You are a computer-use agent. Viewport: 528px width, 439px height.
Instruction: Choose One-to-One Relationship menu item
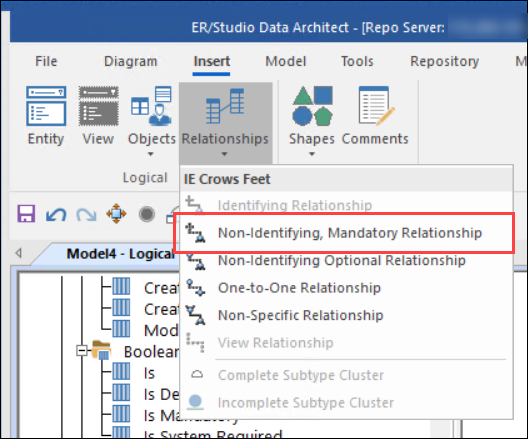[x=346, y=288]
